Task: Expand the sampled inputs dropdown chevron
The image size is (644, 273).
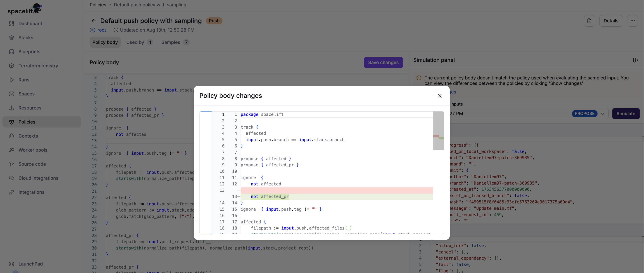Action: coord(603,114)
